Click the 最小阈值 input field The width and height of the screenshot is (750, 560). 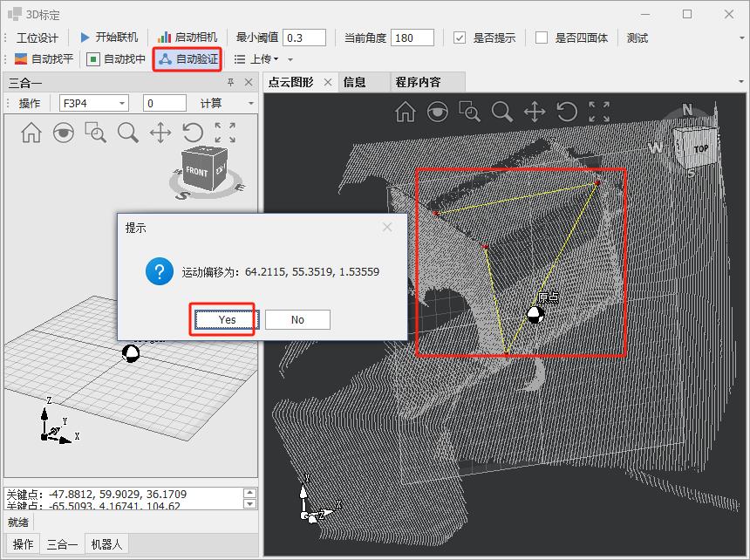click(304, 38)
